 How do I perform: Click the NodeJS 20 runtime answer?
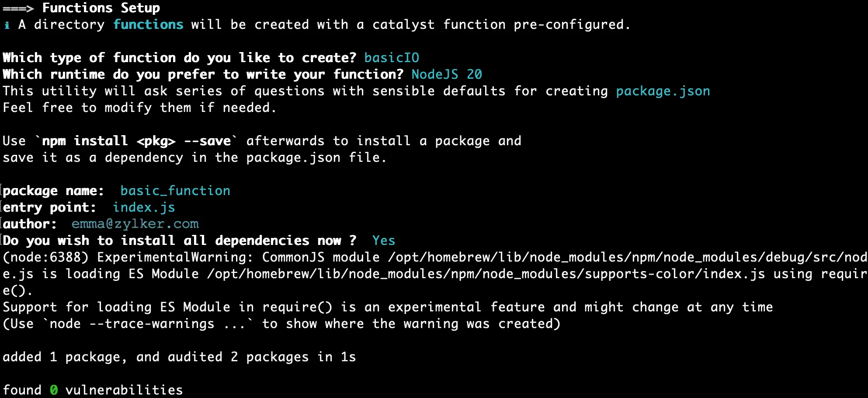[x=447, y=74]
